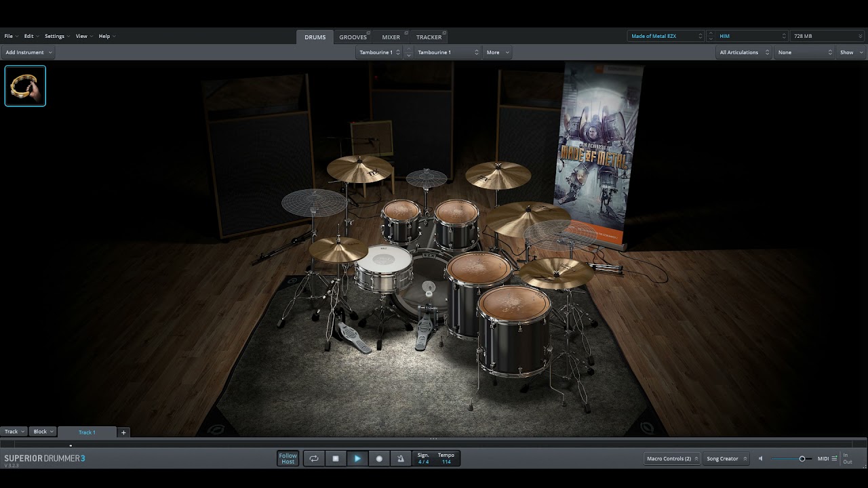Expand the Macro Controls (2) panel

[x=673, y=459]
